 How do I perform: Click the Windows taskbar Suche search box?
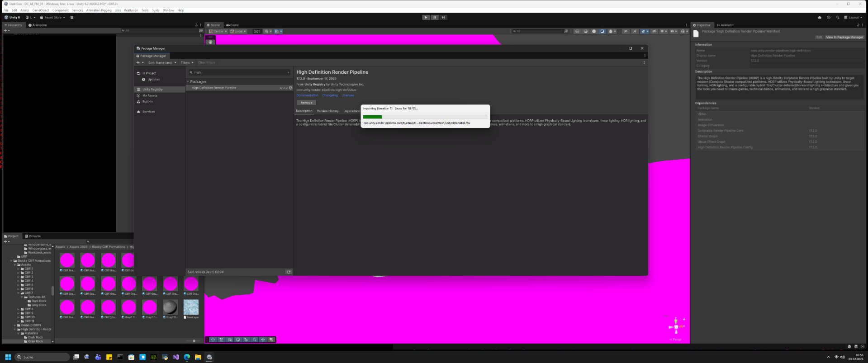point(42,357)
